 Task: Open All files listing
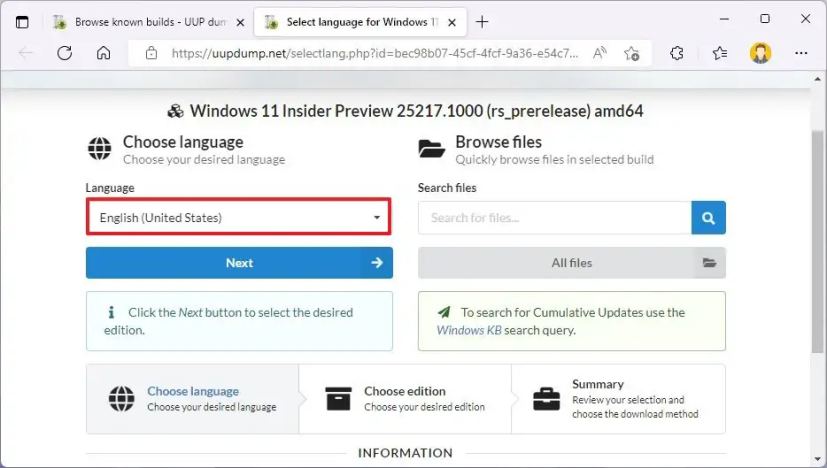572,263
